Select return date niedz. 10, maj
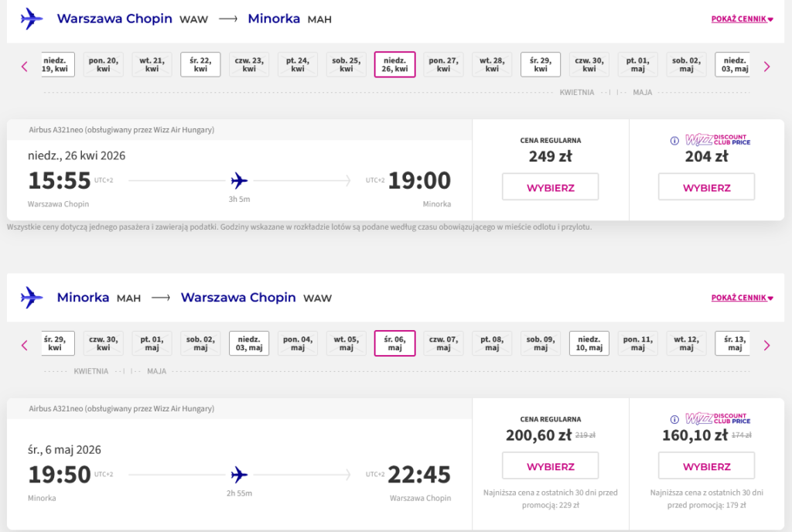The image size is (792, 532). click(x=589, y=343)
